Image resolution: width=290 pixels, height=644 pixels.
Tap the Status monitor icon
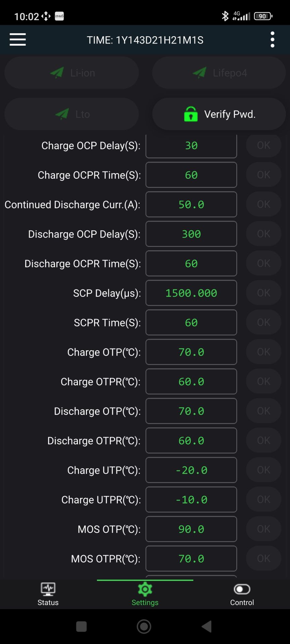pos(48,589)
